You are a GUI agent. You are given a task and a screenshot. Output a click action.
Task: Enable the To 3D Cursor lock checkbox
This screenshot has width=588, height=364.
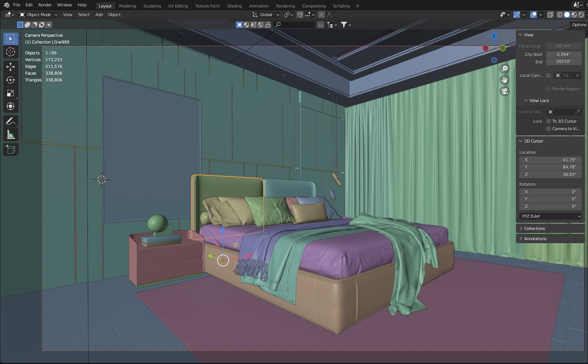(x=549, y=121)
